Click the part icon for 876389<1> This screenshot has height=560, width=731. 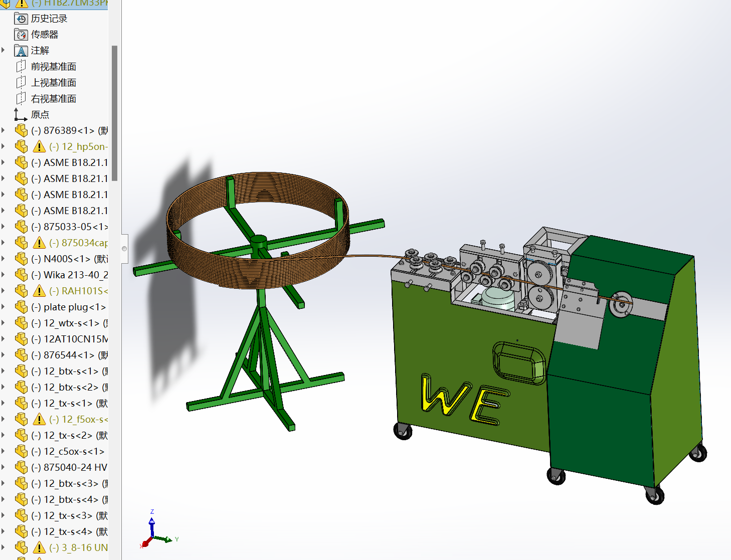tap(21, 131)
